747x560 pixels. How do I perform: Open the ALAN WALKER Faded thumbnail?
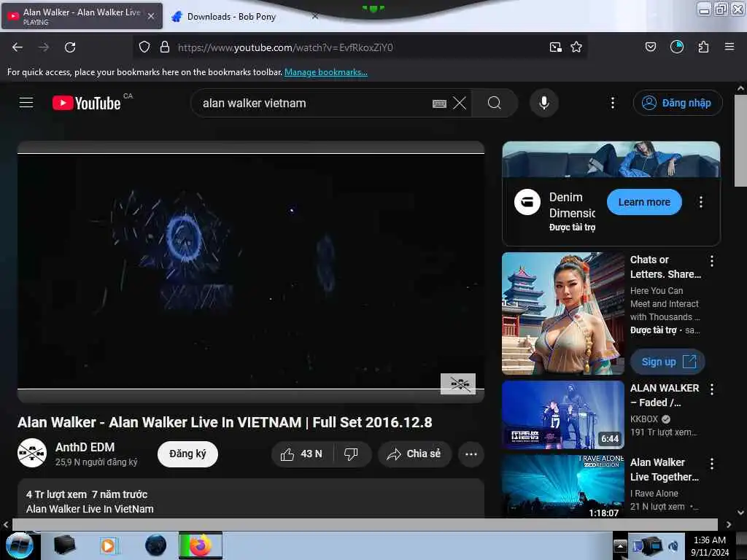[x=563, y=415]
